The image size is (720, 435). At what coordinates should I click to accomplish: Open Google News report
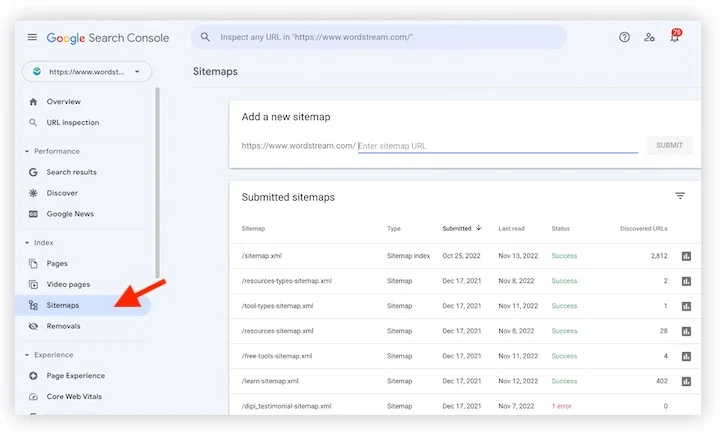(x=70, y=214)
